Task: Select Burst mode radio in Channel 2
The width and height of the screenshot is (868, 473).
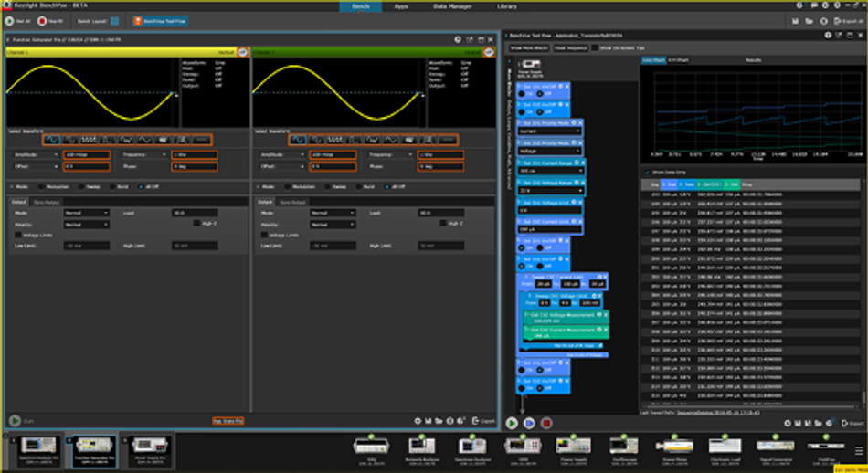Action: 359,187
